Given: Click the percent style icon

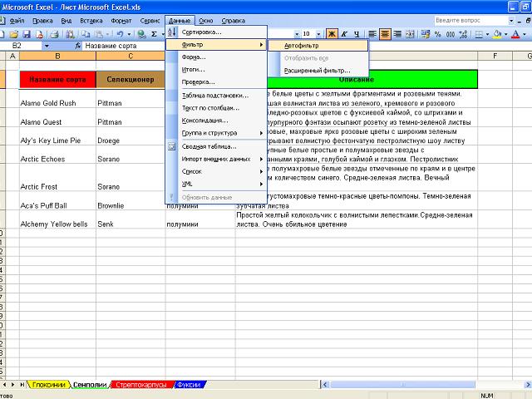Looking at the screenshot, I should (x=436, y=34).
